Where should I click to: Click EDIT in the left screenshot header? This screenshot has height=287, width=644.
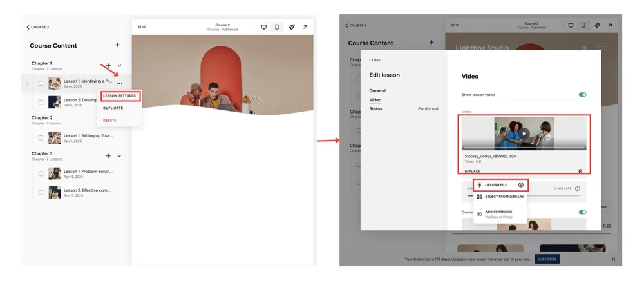click(x=142, y=27)
